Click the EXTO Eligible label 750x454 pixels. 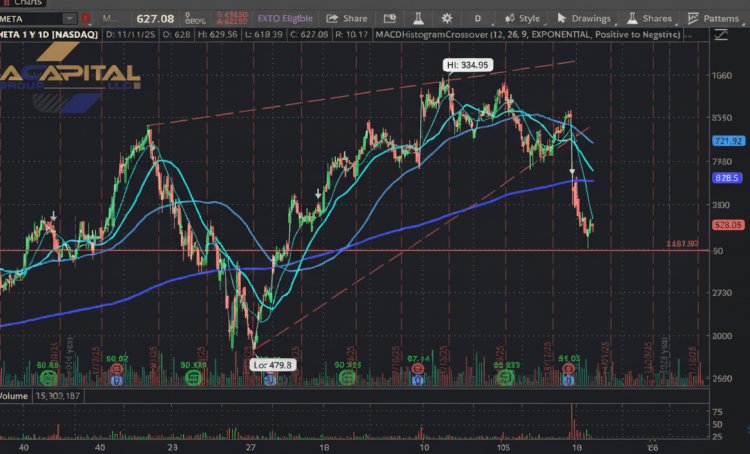[283, 18]
